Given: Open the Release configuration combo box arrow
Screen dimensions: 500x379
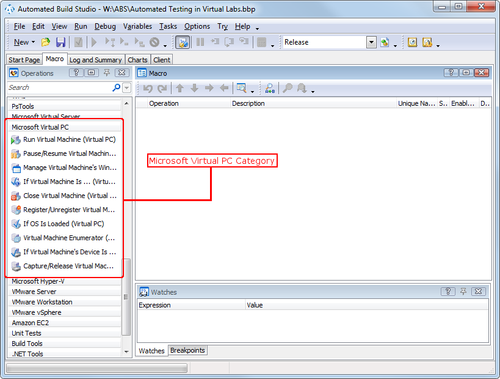Looking at the screenshot, I should [371, 42].
